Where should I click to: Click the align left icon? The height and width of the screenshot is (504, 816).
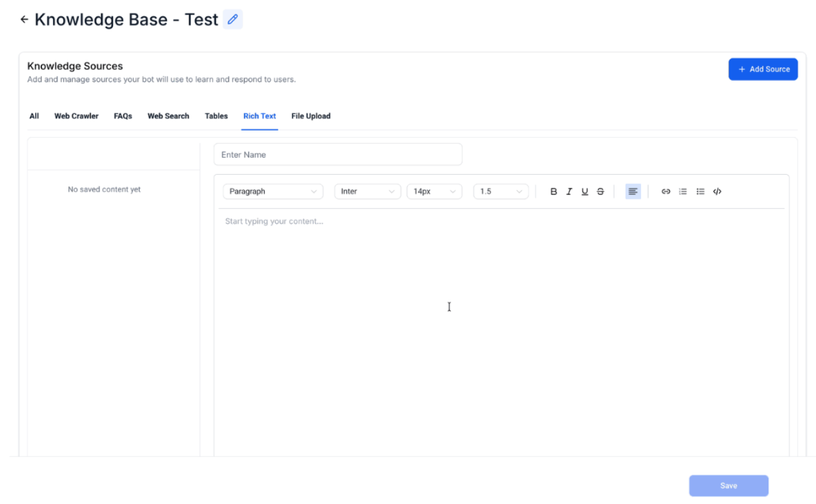[x=633, y=192]
